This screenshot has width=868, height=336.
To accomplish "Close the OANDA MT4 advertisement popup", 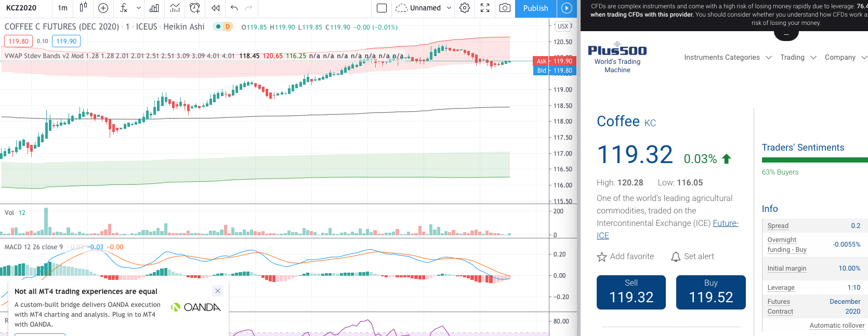I will [x=218, y=291].
